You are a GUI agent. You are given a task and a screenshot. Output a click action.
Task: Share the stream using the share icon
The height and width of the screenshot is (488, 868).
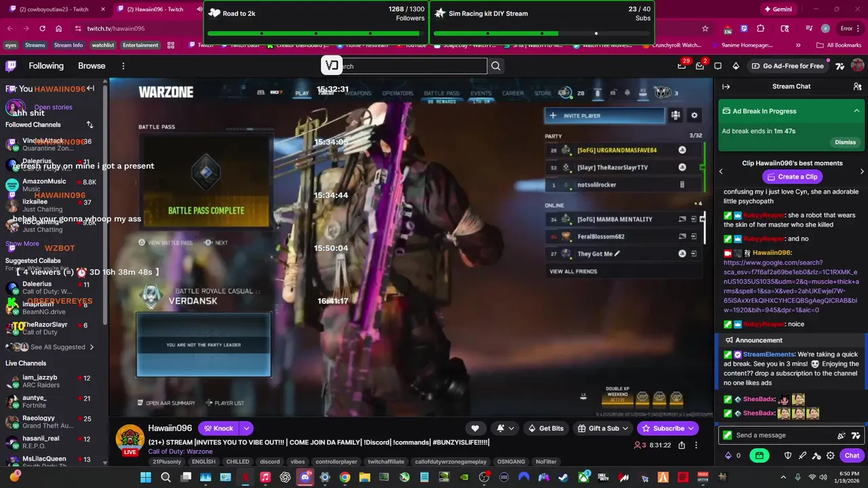682,445
